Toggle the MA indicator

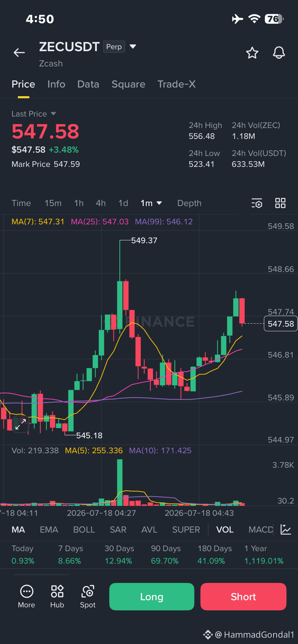point(18,529)
